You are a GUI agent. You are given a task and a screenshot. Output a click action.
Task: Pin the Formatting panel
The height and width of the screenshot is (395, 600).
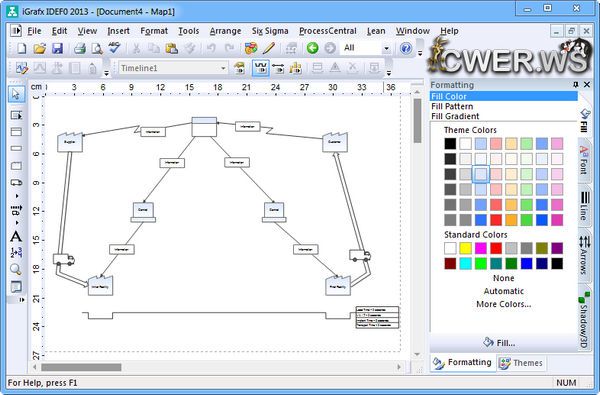(576, 85)
